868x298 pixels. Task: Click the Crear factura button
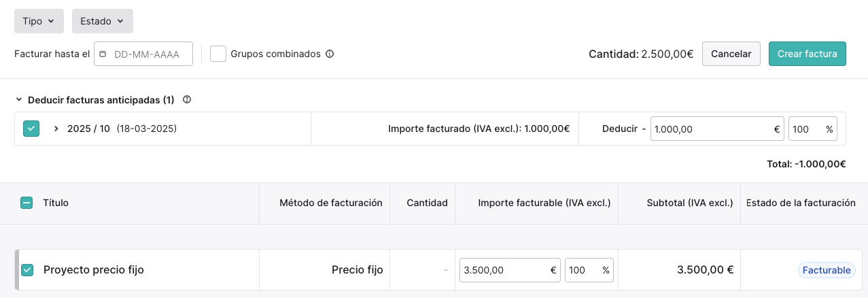(x=807, y=54)
